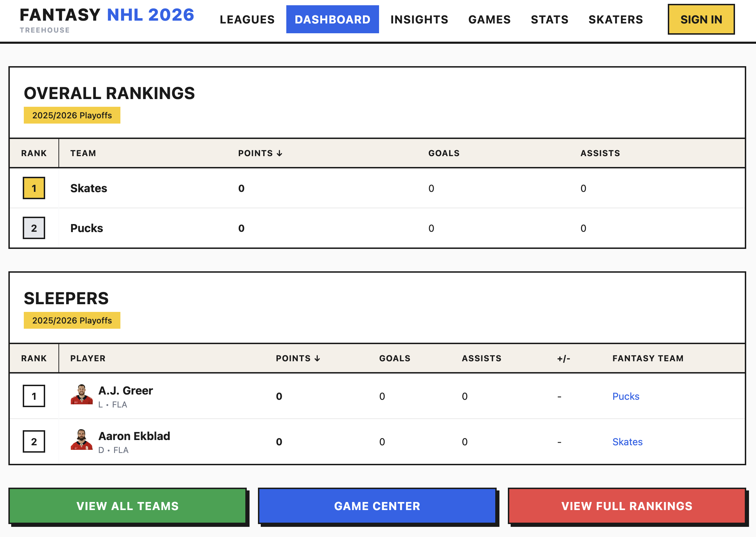
Task: Toggle the POINTS sort arrow in Overall Rankings
Action: click(279, 153)
